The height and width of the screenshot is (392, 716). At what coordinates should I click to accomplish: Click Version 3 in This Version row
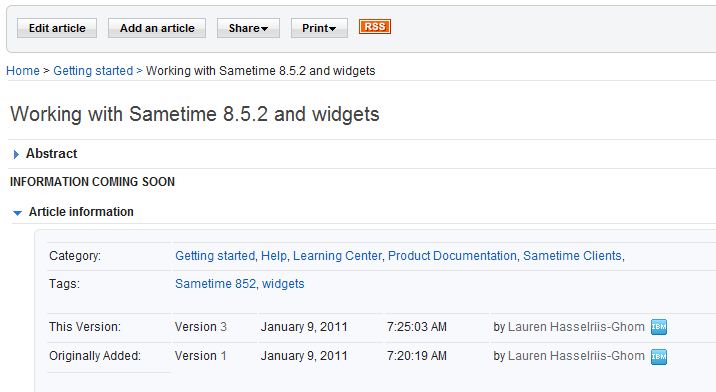click(201, 327)
